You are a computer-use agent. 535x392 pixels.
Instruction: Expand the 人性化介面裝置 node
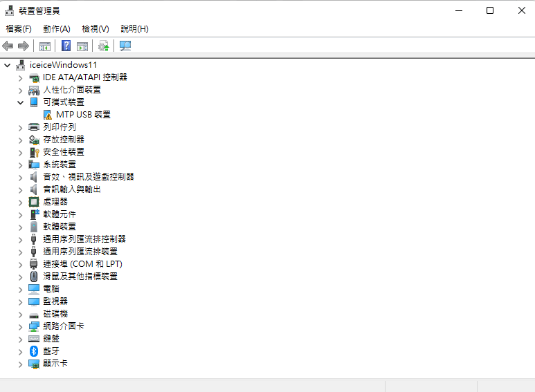click(21, 91)
